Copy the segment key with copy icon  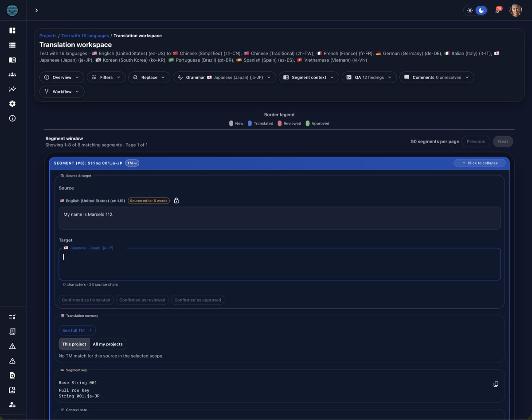coord(496,384)
